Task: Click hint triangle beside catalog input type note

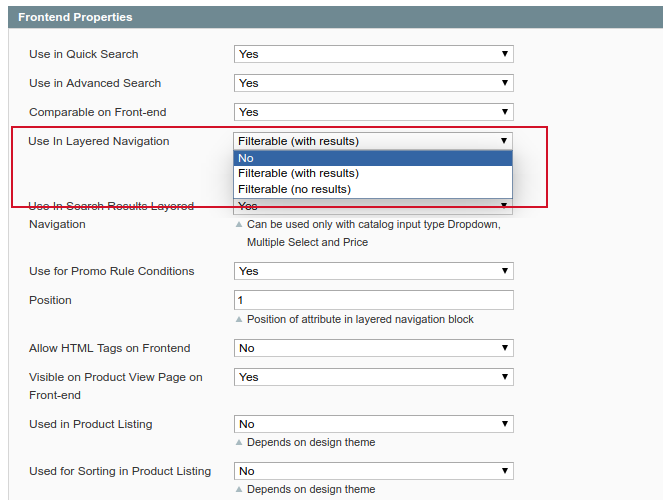Action: [238, 225]
